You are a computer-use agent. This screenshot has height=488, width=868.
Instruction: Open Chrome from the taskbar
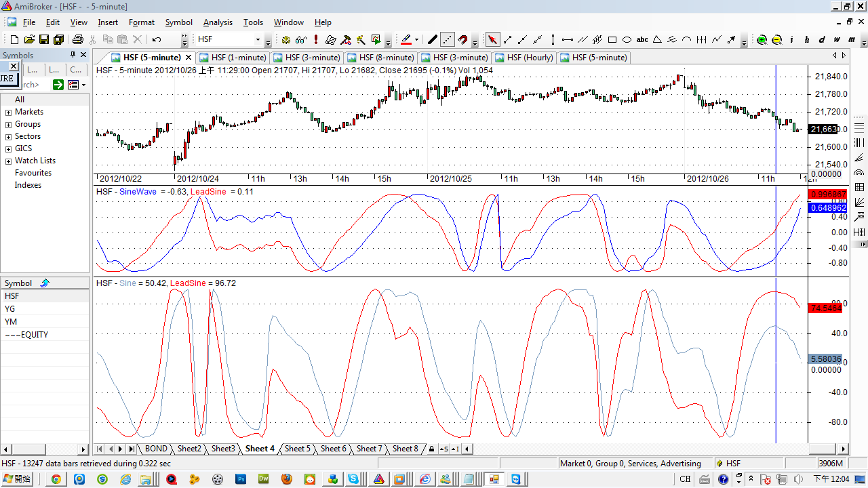[x=56, y=479]
